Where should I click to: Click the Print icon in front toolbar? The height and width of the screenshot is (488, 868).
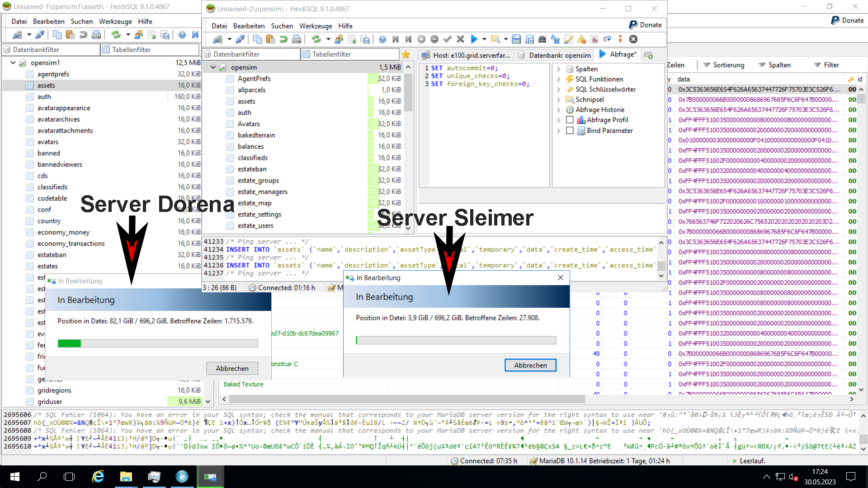click(297, 39)
